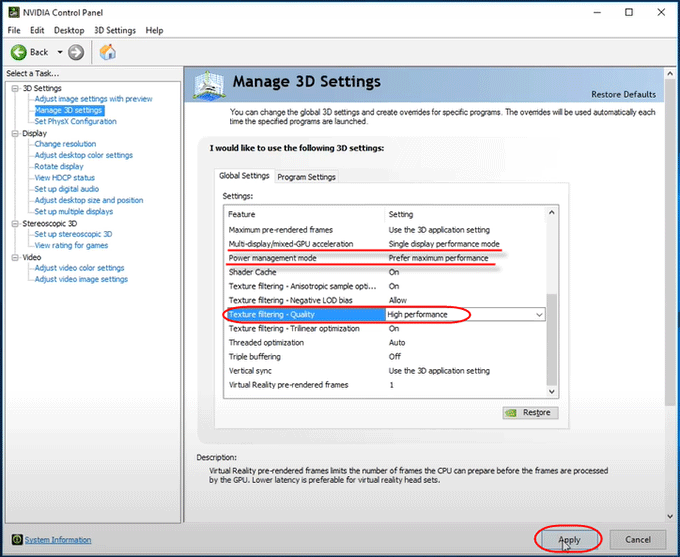Viewport: 680px width, 557px height.
Task: Click the System Information icon
Action: [x=17, y=539]
